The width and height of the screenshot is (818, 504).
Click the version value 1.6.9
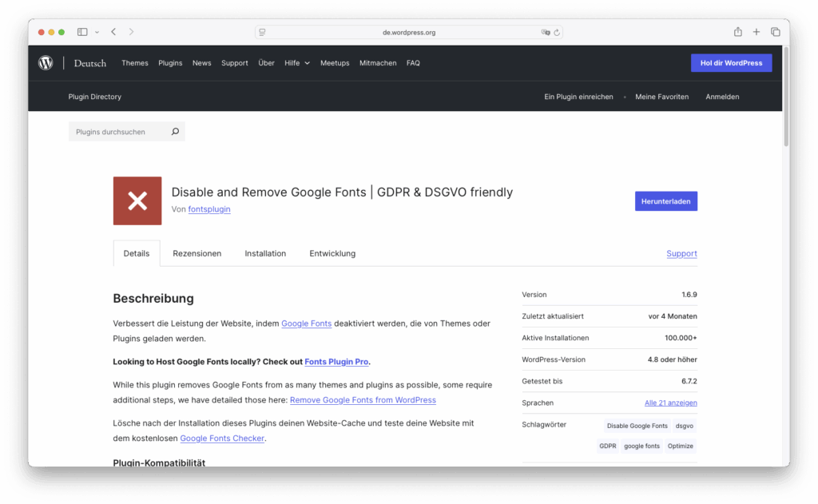click(689, 295)
